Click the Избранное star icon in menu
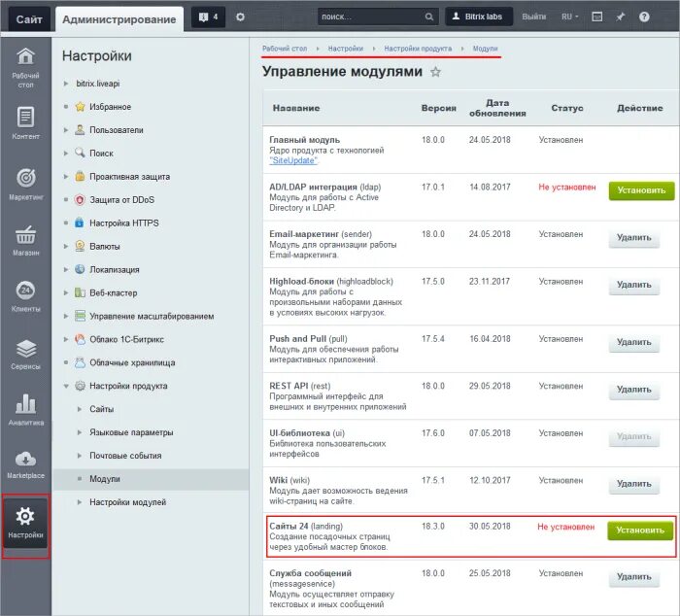 point(80,106)
